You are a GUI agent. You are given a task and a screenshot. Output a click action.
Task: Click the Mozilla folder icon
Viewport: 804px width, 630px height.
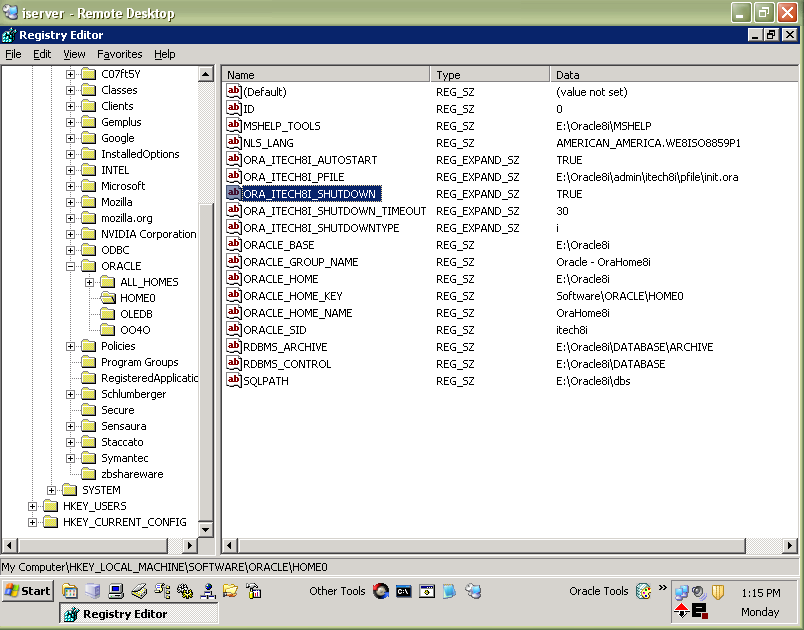pos(89,202)
